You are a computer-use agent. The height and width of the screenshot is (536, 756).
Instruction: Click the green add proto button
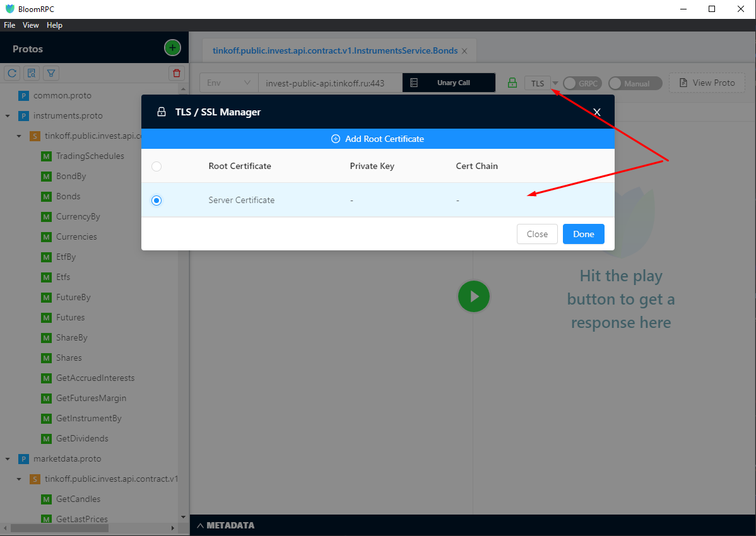(172, 48)
